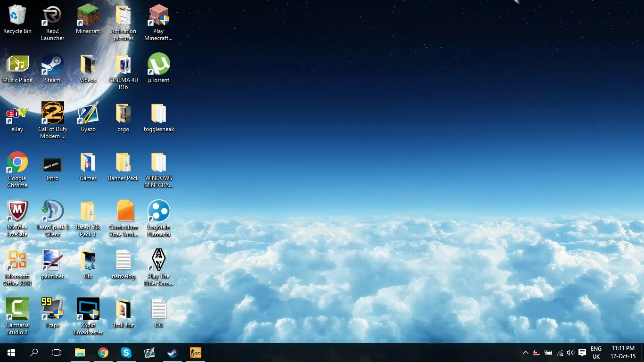This screenshot has width=644, height=362.
Task: Select the Music Place icon
Action: (x=17, y=68)
